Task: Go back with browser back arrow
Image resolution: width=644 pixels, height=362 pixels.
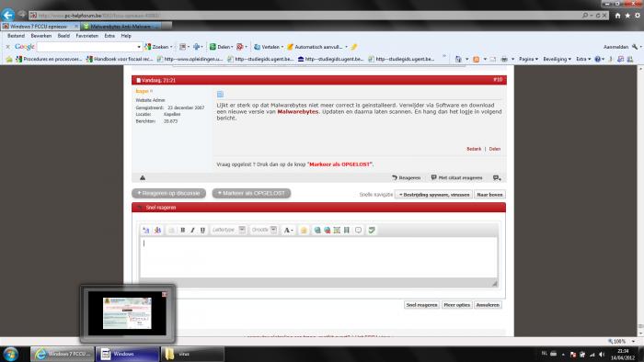Action: click(7, 16)
